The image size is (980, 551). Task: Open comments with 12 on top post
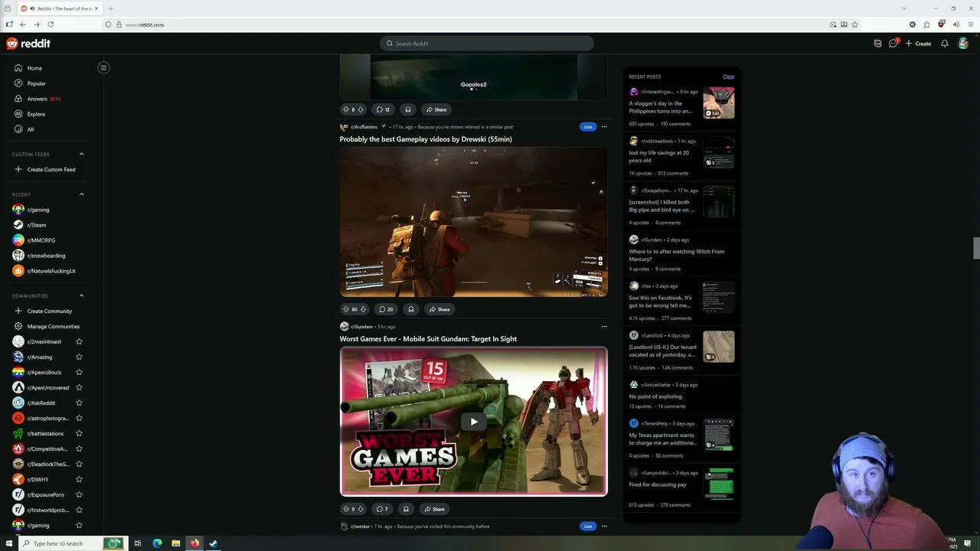(x=384, y=109)
